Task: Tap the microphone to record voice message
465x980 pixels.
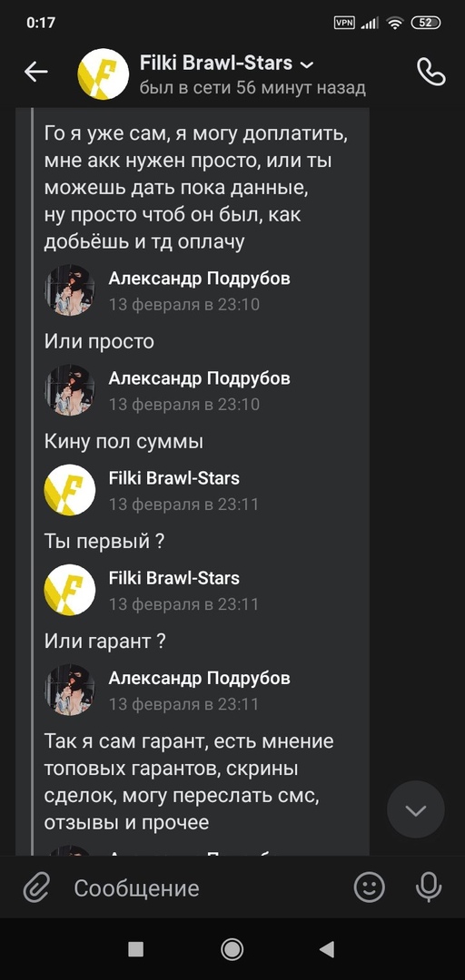Action: tap(429, 887)
